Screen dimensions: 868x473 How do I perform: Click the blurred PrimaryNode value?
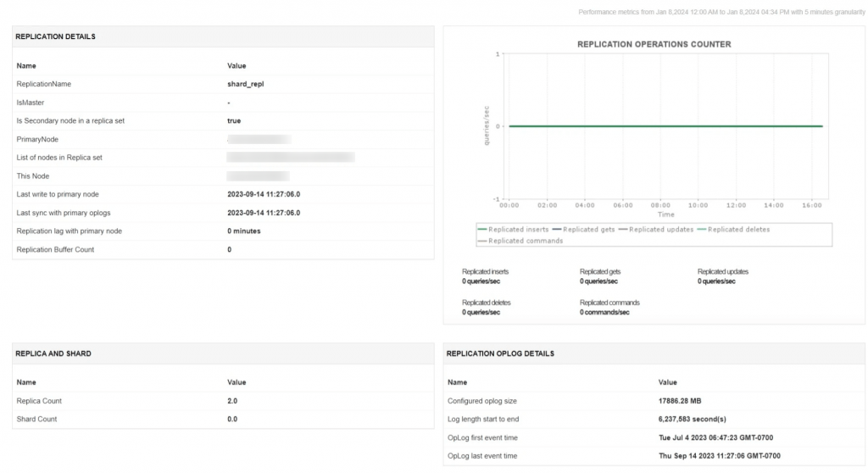point(259,139)
